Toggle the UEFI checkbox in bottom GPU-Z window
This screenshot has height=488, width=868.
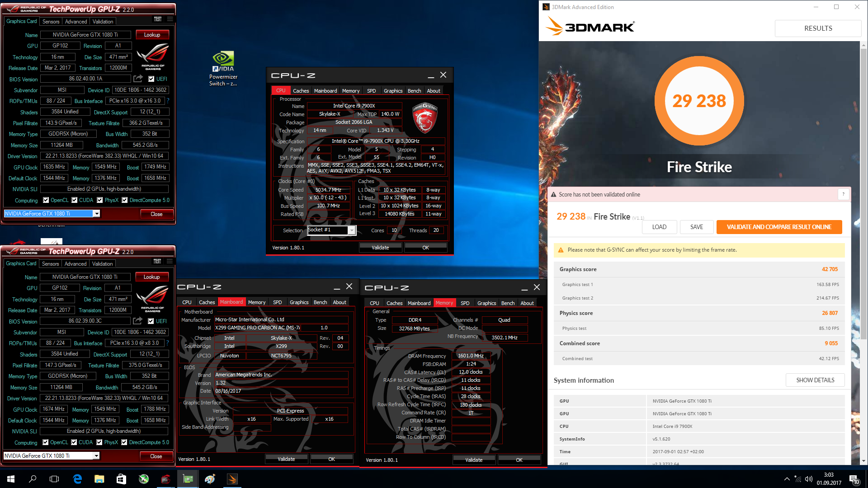[151, 321]
